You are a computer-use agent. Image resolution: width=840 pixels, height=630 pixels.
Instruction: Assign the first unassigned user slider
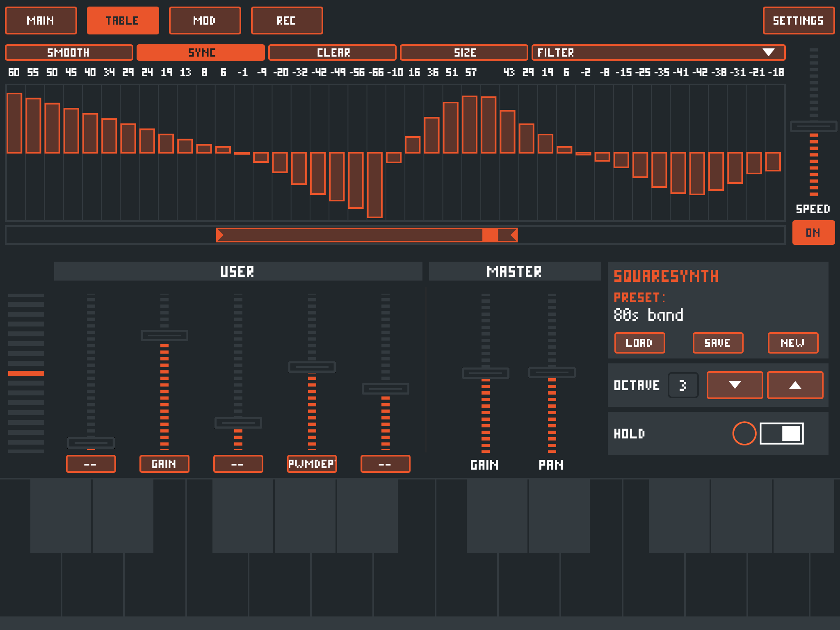(91, 464)
